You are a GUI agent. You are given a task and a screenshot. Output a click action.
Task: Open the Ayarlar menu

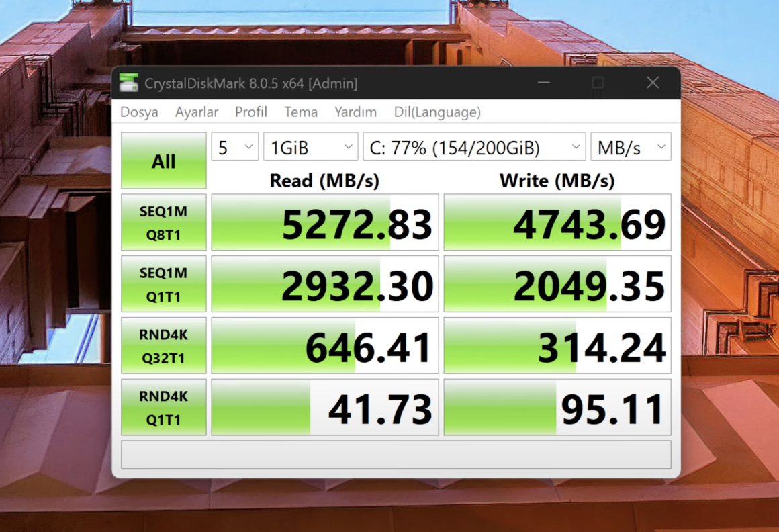click(197, 112)
